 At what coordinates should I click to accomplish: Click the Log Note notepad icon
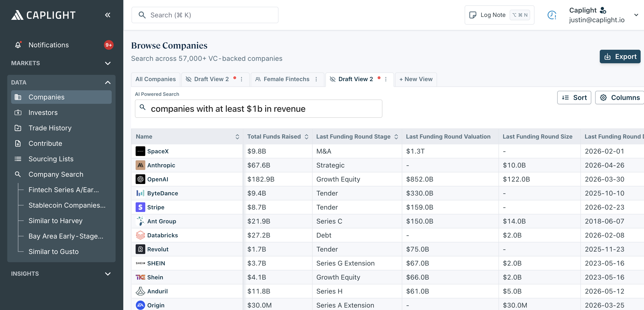472,15
